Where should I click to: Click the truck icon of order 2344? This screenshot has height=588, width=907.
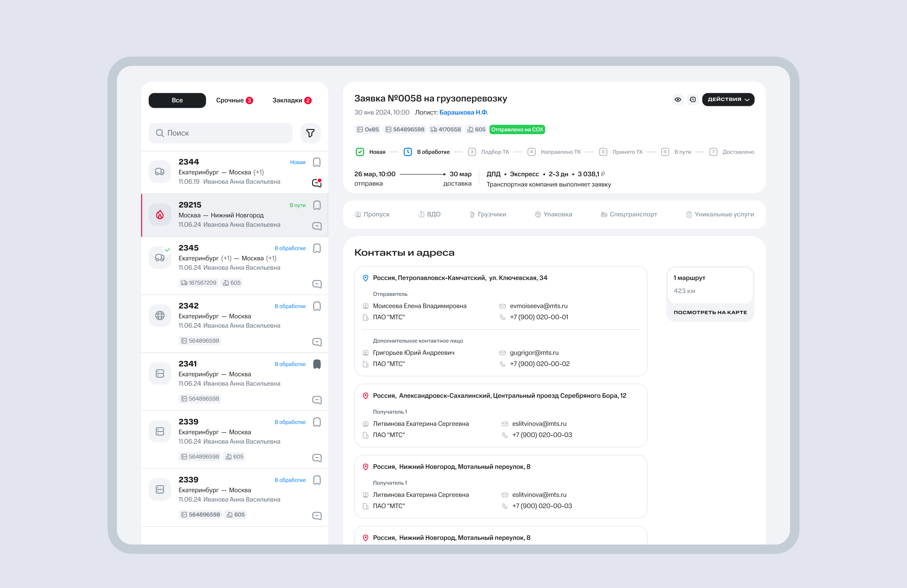[x=160, y=171]
